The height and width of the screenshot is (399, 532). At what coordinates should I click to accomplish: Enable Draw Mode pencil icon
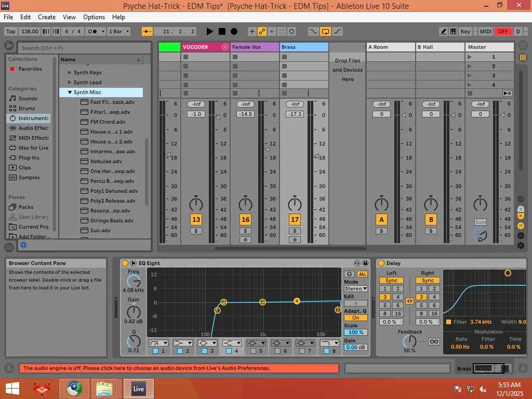(443, 32)
